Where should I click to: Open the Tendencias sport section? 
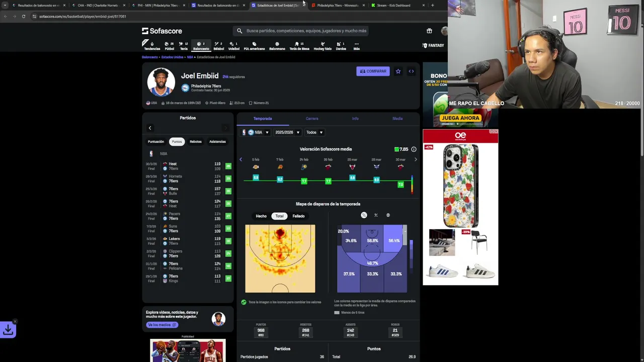click(152, 45)
